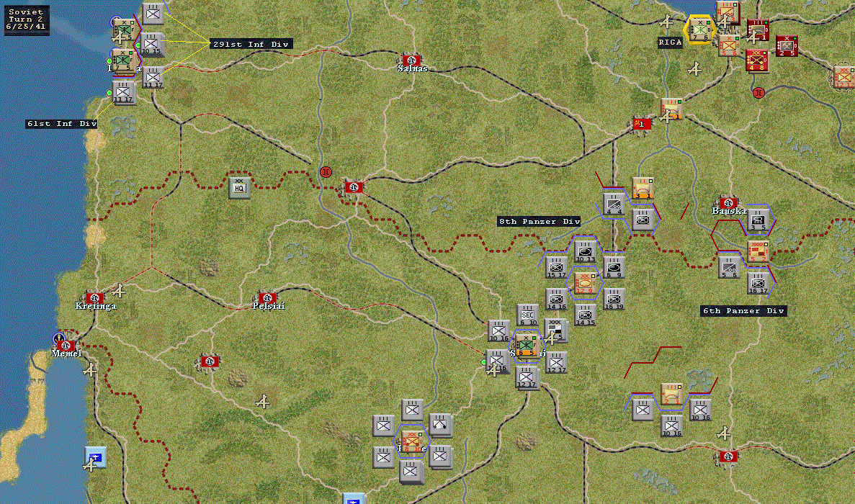Select the German panzer 10-13 regiment
Viewport: 855px width, 504px height.
coord(585,252)
